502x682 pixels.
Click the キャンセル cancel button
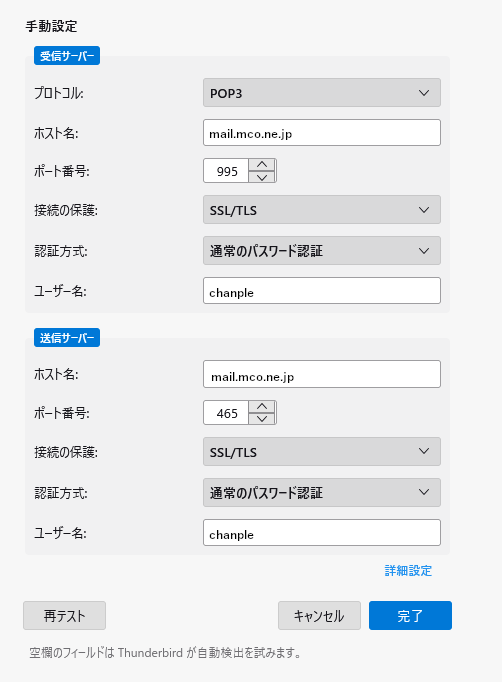319,615
